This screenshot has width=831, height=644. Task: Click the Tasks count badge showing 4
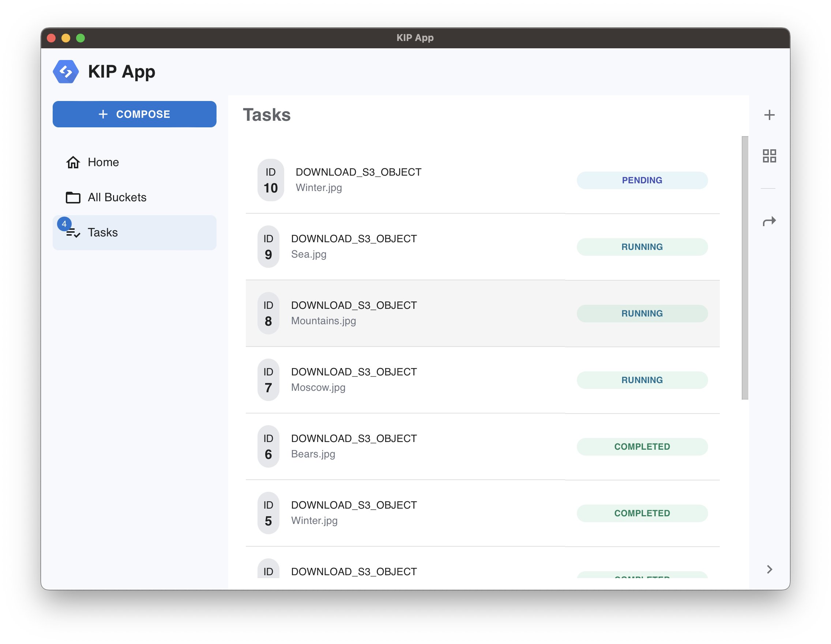(64, 224)
